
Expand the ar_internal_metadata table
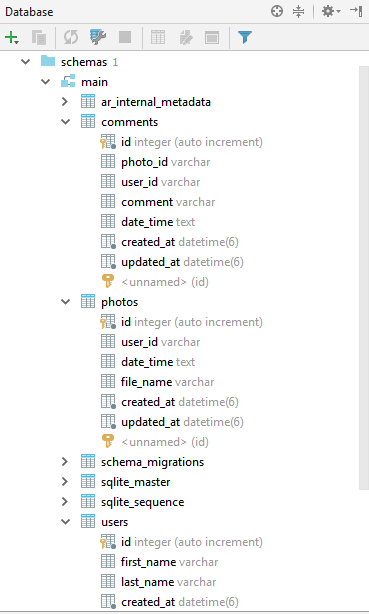[65, 102]
